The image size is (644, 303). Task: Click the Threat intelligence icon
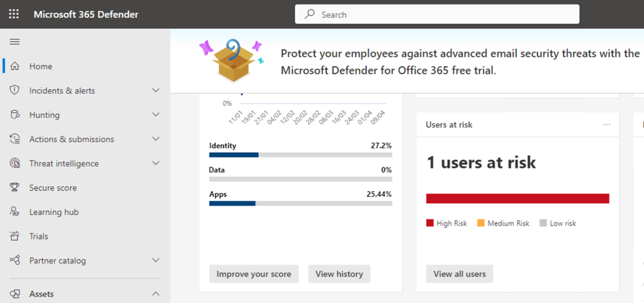point(15,163)
